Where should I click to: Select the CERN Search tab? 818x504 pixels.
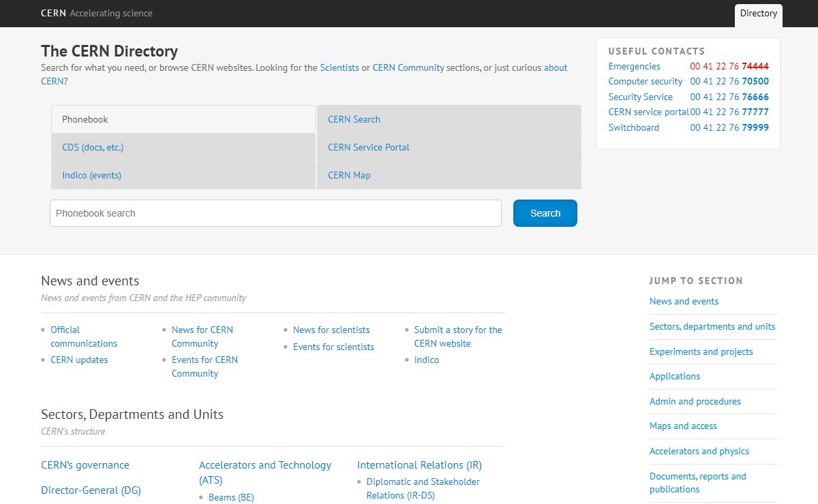449,119
